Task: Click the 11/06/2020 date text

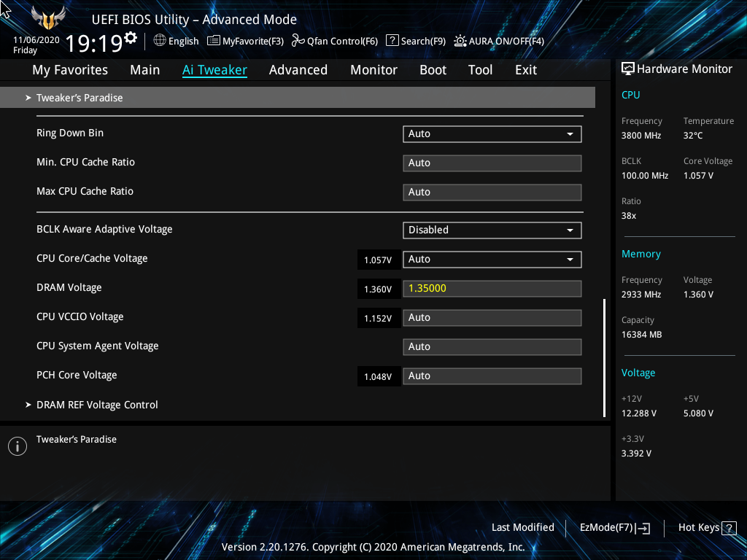Action: pos(36,40)
